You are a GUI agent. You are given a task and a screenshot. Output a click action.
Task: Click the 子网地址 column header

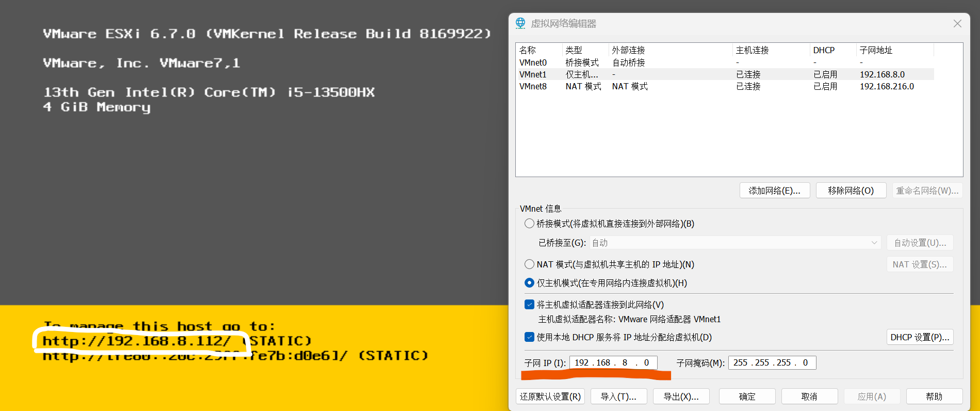[895, 50]
